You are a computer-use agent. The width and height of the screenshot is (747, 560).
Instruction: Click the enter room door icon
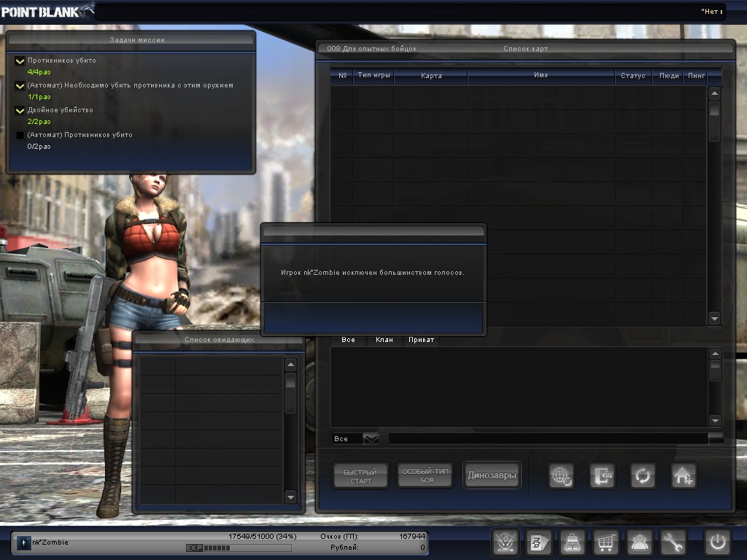(603, 475)
